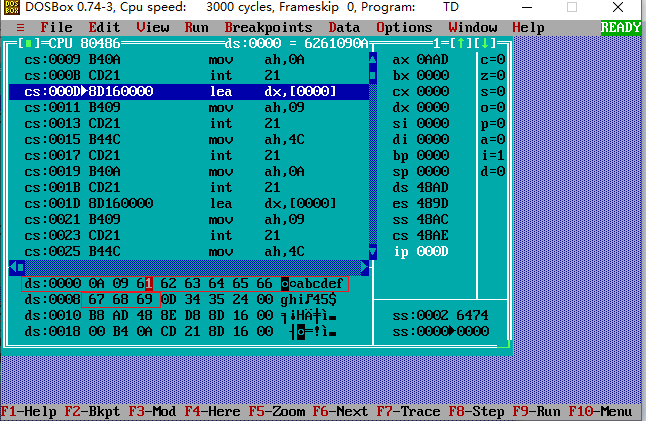The image size is (646, 421).
Task: Toggle the carry flag c=0
Action: point(493,59)
